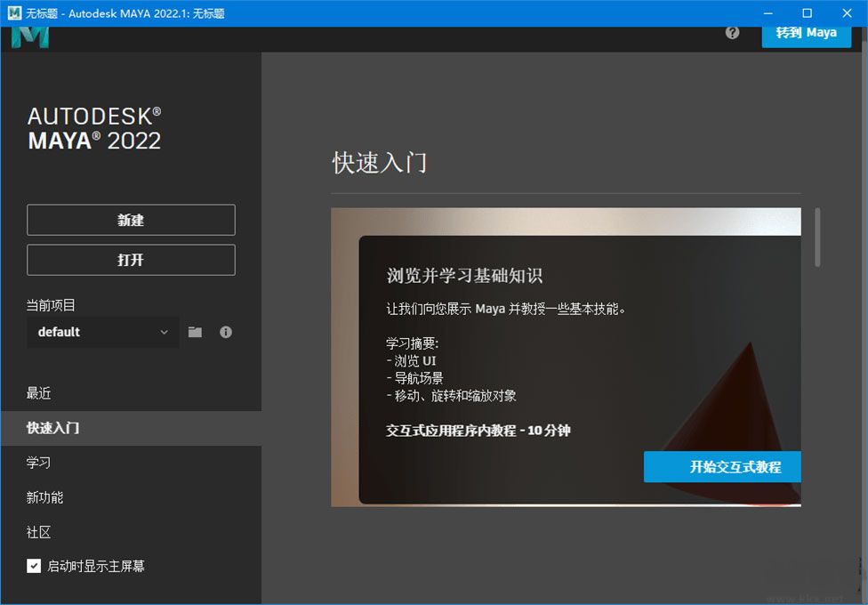Toggle the 启动时显示主屏幕 checkbox
This screenshot has width=868, height=605.
pos(33,565)
